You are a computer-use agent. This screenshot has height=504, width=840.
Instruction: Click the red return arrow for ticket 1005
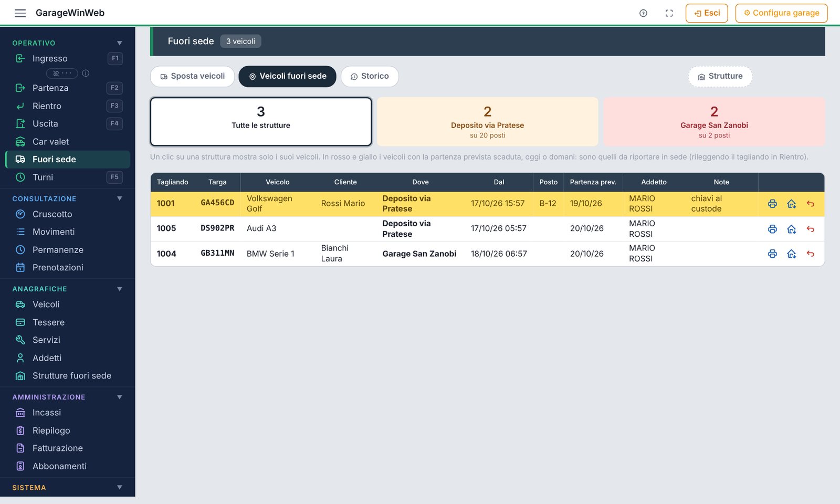pyautogui.click(x=811, y=229)
